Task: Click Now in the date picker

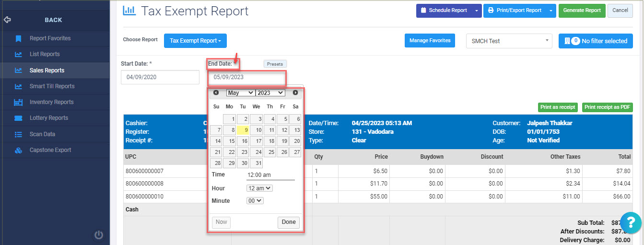Action: point(221,222)
